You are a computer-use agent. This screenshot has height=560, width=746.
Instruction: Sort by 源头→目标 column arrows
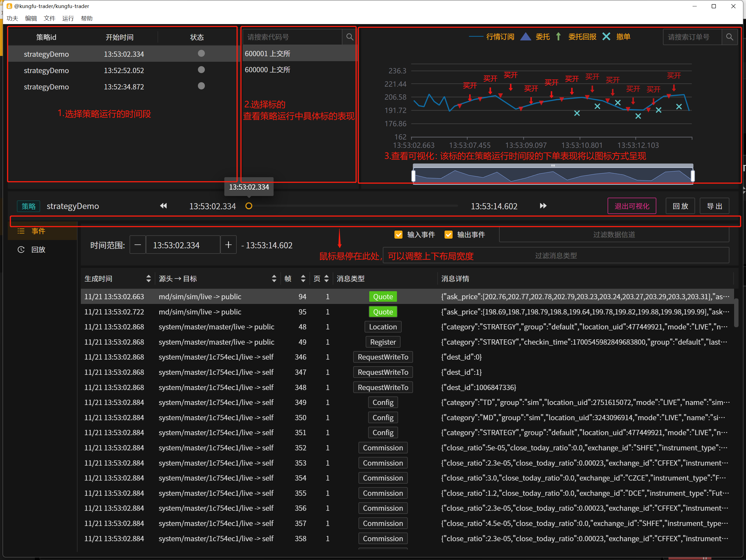274,278
